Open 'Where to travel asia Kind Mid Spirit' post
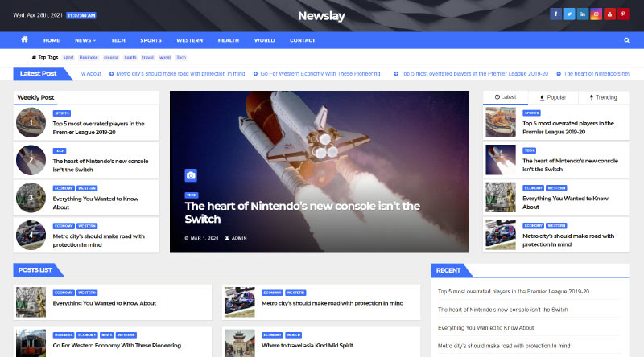The height and width of the screenshot is (357, 644). (x=308, y=346)
